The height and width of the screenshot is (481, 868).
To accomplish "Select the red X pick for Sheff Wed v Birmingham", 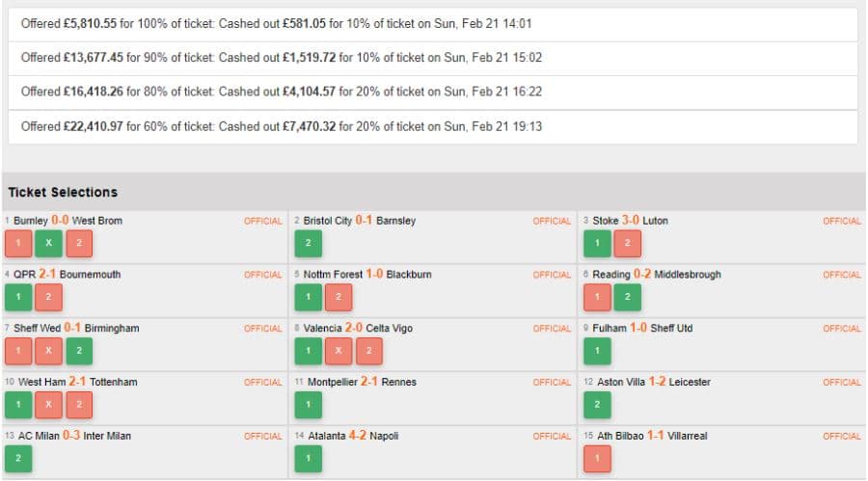I will [x=48, y=352].
